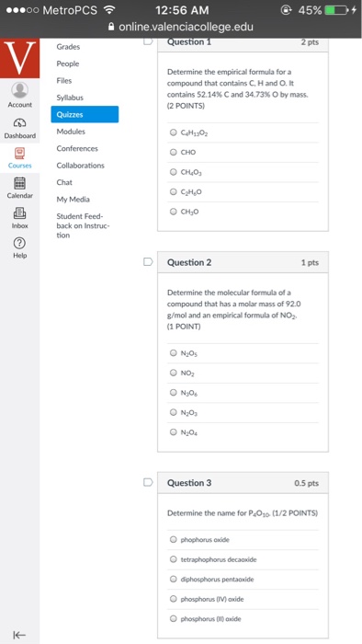Screen dimensions: 362x644
Task: Open the Inbox icon
Action: click(19, 213)
